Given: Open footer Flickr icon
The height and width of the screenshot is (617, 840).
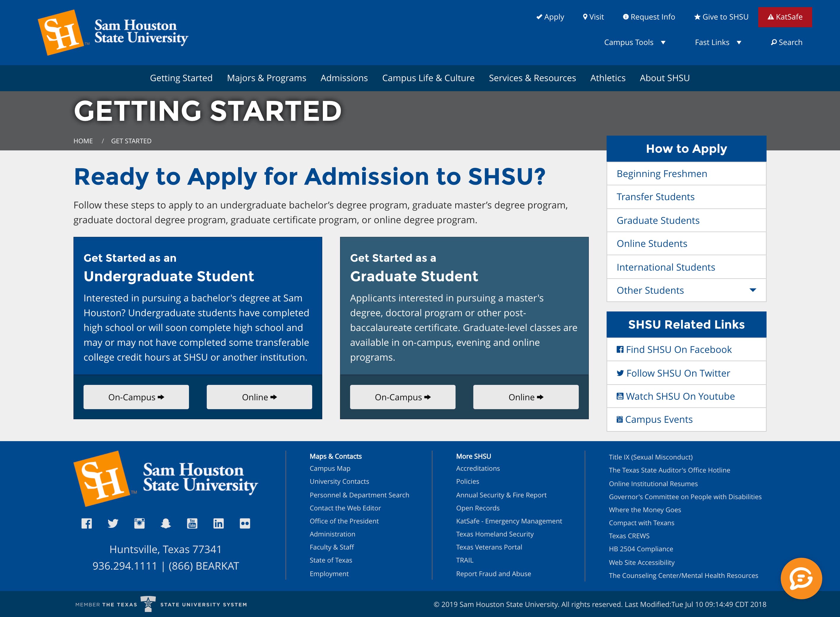Looking at the screenshot, I should tap(245, 523).
